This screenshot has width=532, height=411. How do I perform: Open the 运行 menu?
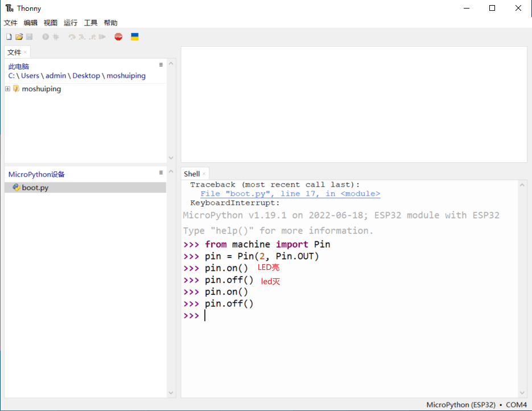71,23
